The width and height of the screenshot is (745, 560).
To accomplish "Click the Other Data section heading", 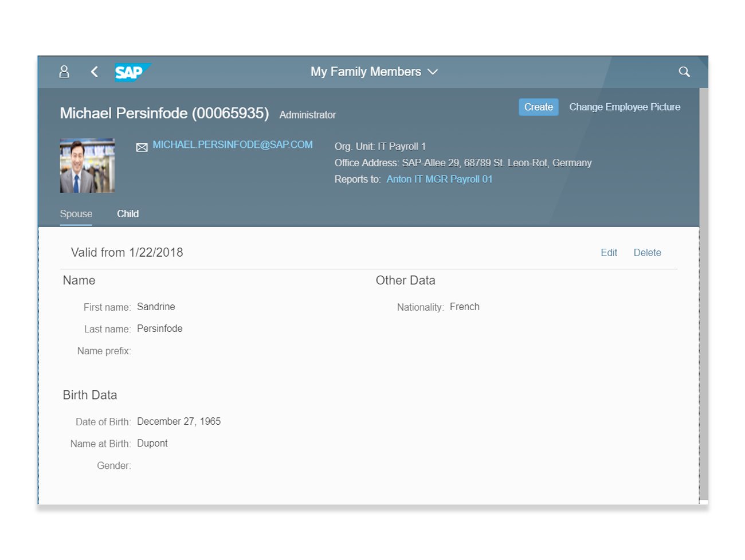I will coord(406,280).
